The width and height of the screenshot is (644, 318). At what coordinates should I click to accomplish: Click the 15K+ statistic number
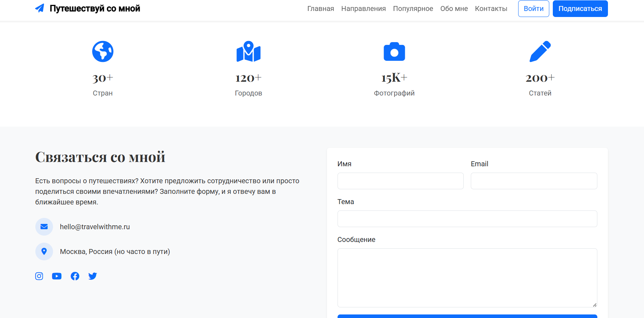point(394,78)
